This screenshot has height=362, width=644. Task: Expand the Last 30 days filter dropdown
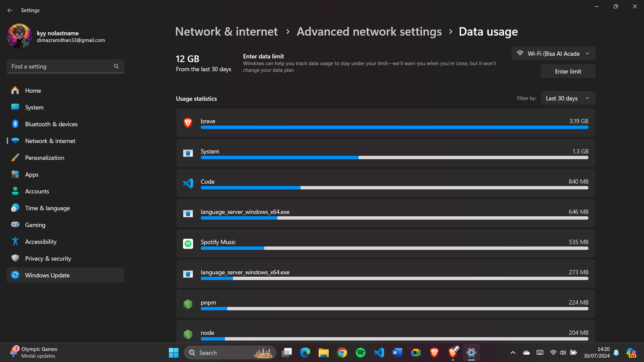point(568,98)
